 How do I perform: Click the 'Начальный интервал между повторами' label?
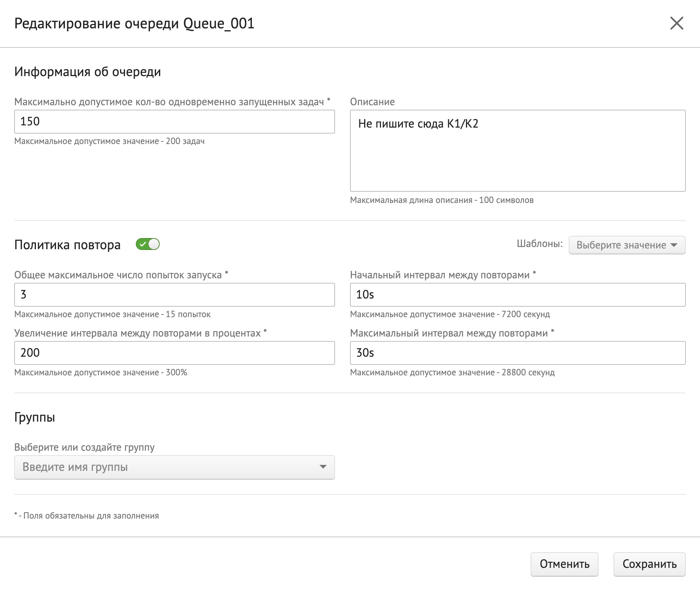click(440, 275)
